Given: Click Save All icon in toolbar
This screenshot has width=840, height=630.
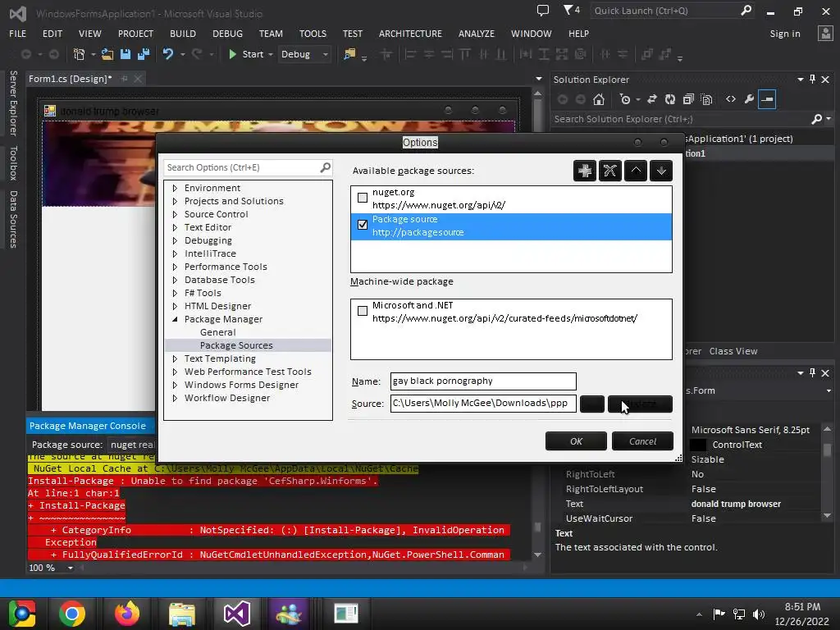Looking at the screenshot, I should pos(144,54).
